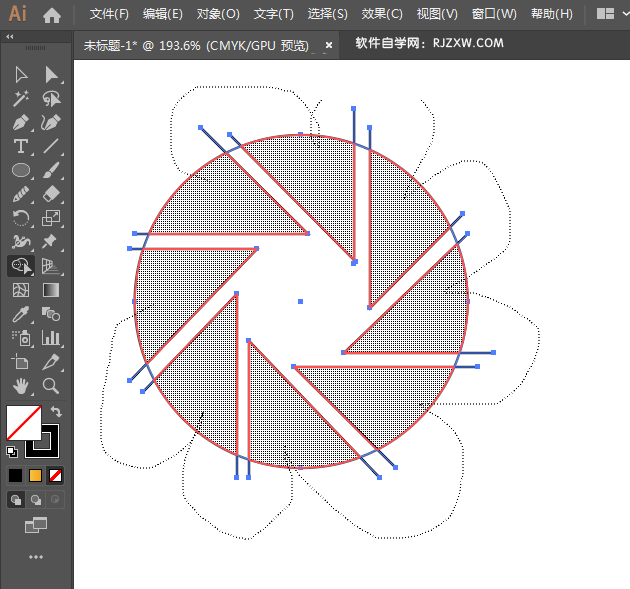
Task: Close the 未标题-1* document tab
Action: [x=329, y=45]
